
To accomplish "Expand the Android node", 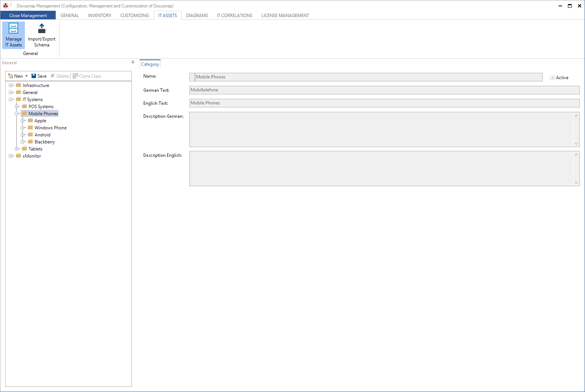I will point(23,135).
